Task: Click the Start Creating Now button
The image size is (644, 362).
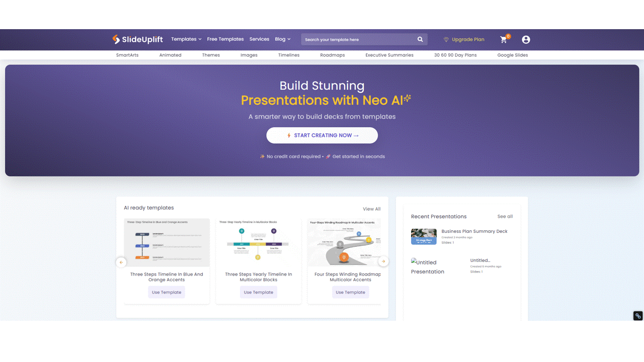Action: [x=322, y=135]
